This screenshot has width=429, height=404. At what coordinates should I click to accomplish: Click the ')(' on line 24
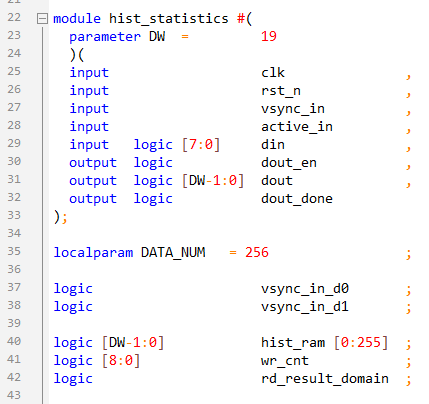[77, 55]
